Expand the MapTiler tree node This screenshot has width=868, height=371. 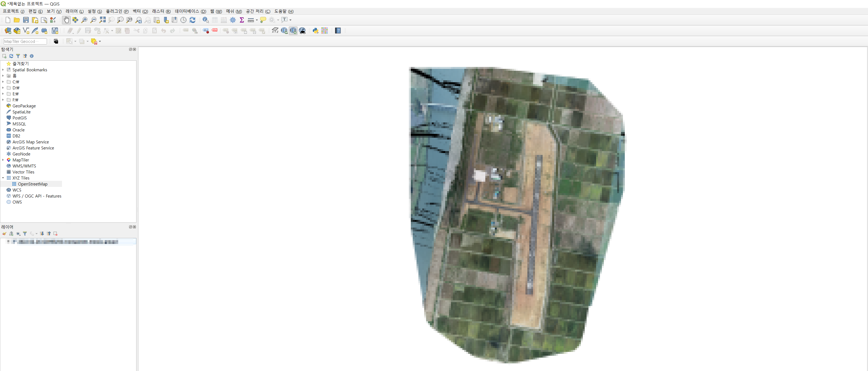[x=3, y=160]
